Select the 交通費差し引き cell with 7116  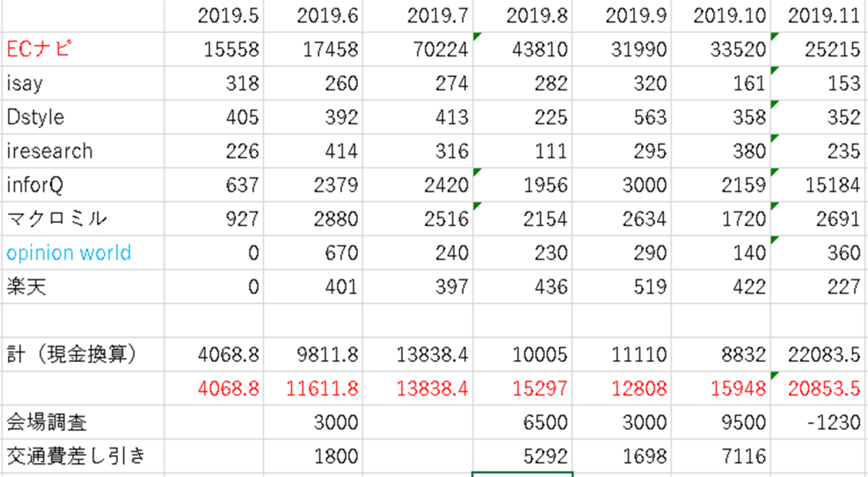(x=720, y=456)
